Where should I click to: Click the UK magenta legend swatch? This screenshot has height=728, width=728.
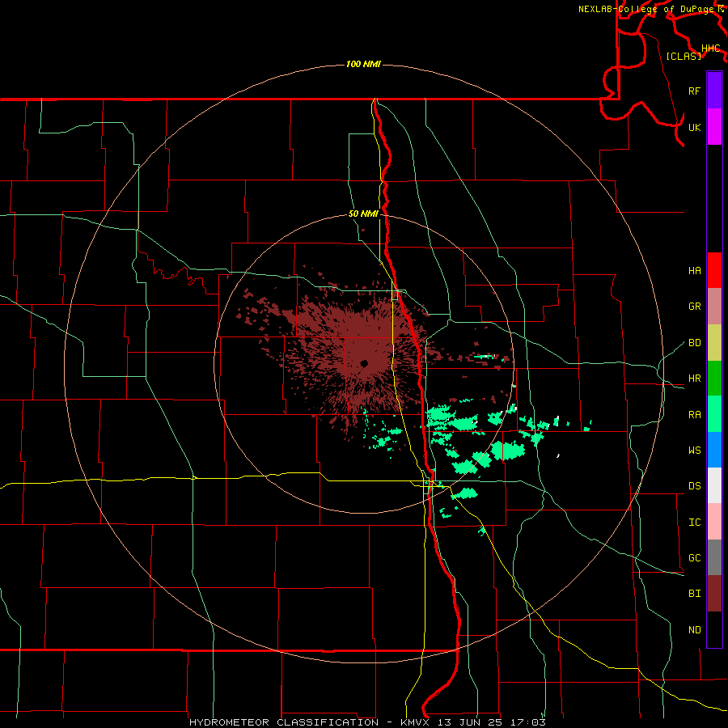[x=714, y=126]
